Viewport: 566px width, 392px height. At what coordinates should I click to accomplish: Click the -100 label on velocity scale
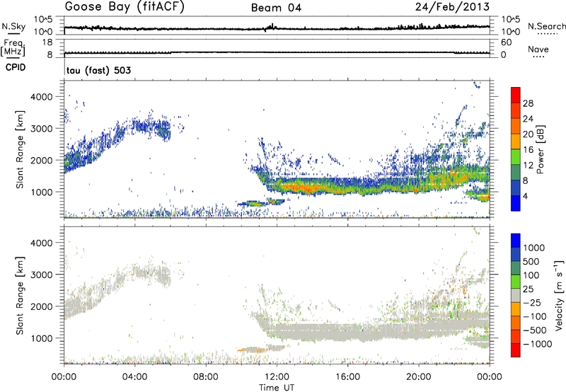click(535, 316)
